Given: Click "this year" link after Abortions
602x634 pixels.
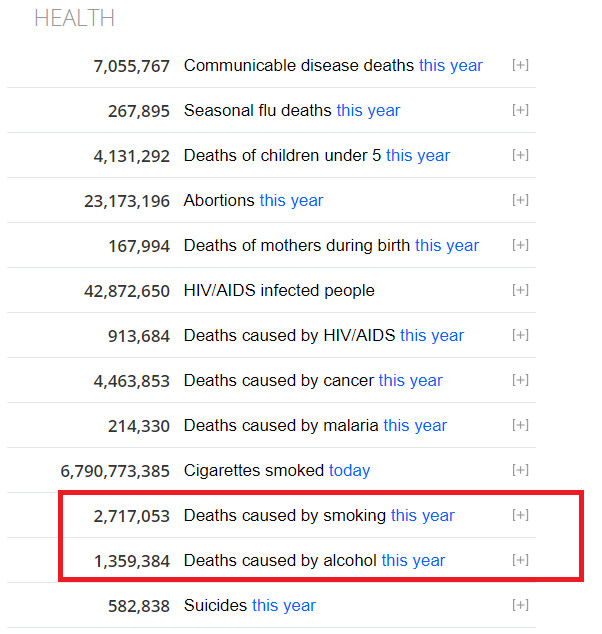Looking at the screenshot, I should (291, 200).
